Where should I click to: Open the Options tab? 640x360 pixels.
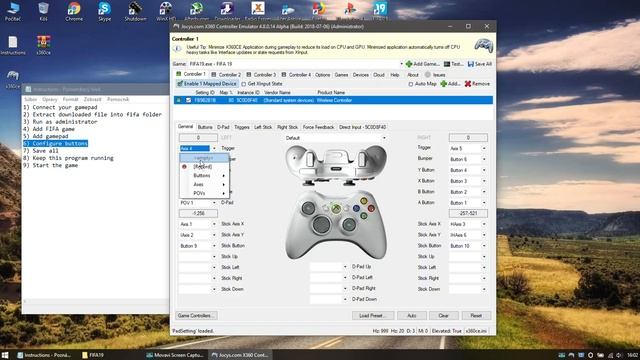322,75
